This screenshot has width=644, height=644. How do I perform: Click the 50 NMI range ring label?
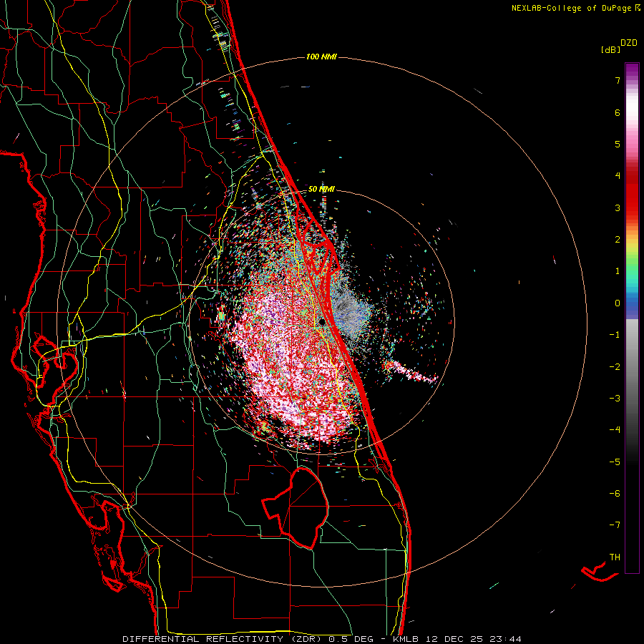pos(321,189)
